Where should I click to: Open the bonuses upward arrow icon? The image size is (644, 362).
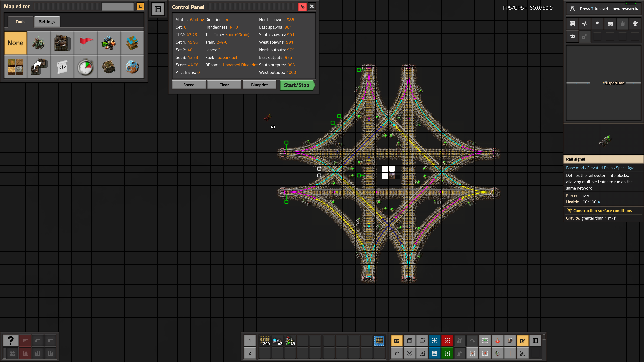[597, 24]
